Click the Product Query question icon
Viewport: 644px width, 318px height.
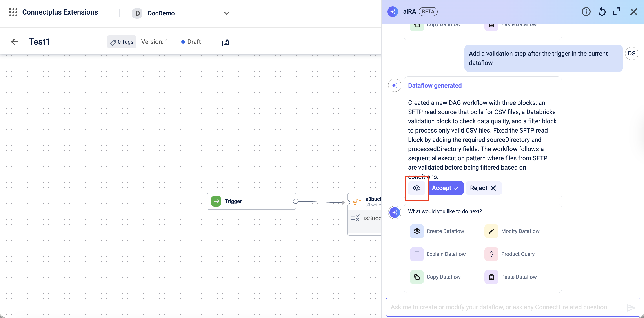tap(491, 254)
